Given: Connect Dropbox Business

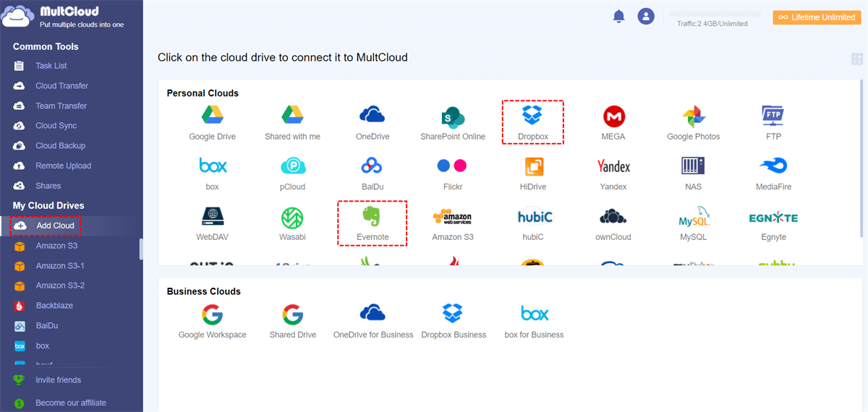Looking at the screenshot, I should pyautogui.click(x=453, y=321).
